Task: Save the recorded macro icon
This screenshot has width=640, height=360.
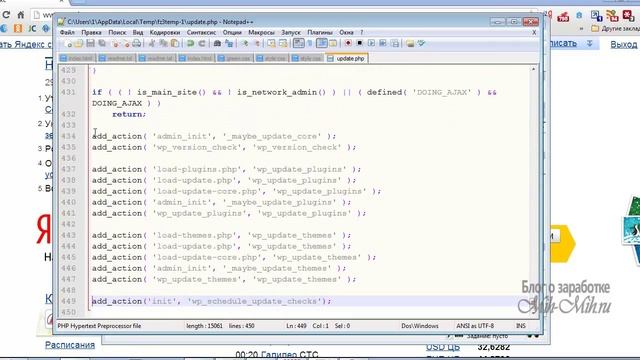Action: pyautogui.click(x=395, y=43)
